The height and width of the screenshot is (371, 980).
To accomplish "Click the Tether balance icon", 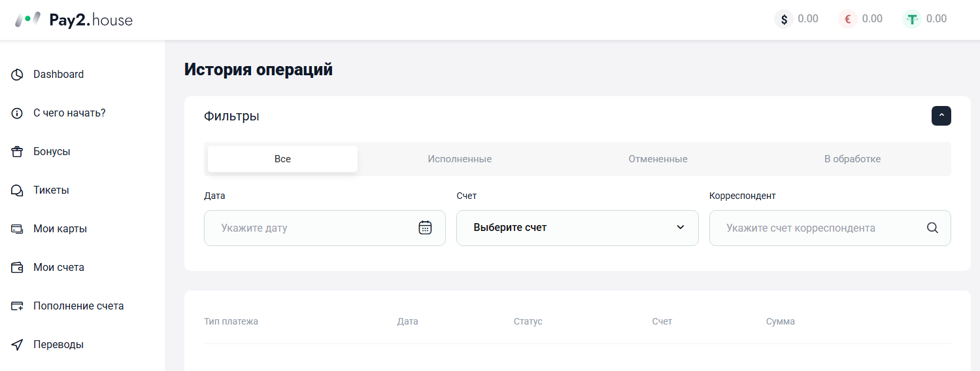I will tap(912, 19).
